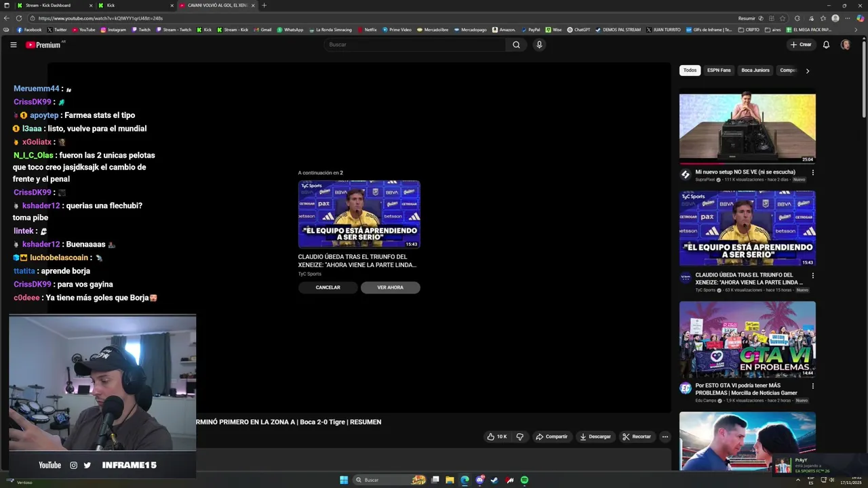Go to the YouTube Premium home logo
This screenshot has width=868, height=488.
pos(43,45)
